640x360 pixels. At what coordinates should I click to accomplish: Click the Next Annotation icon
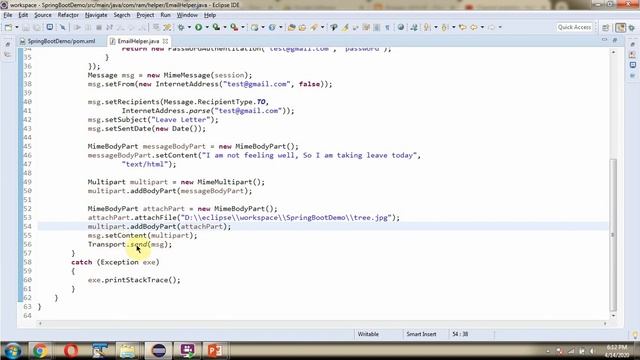427,27
